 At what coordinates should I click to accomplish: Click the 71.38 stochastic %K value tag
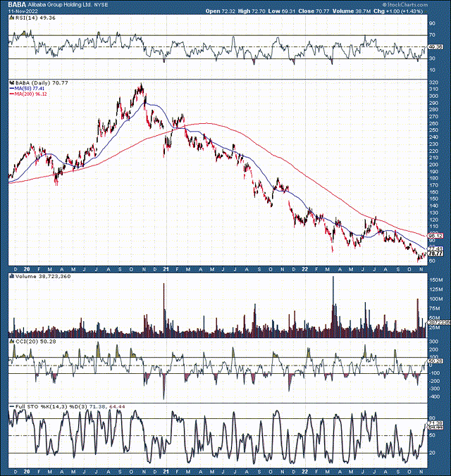pyautogui.click(x=435, y=423)
